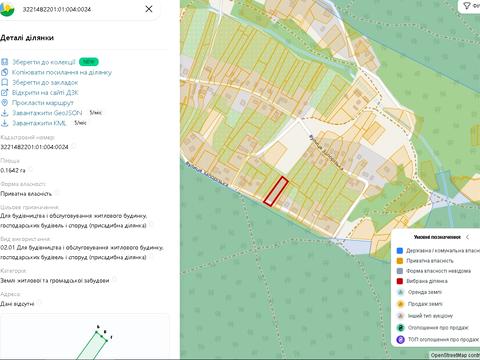Collapse the legend using its chevron

click(467, 237)
